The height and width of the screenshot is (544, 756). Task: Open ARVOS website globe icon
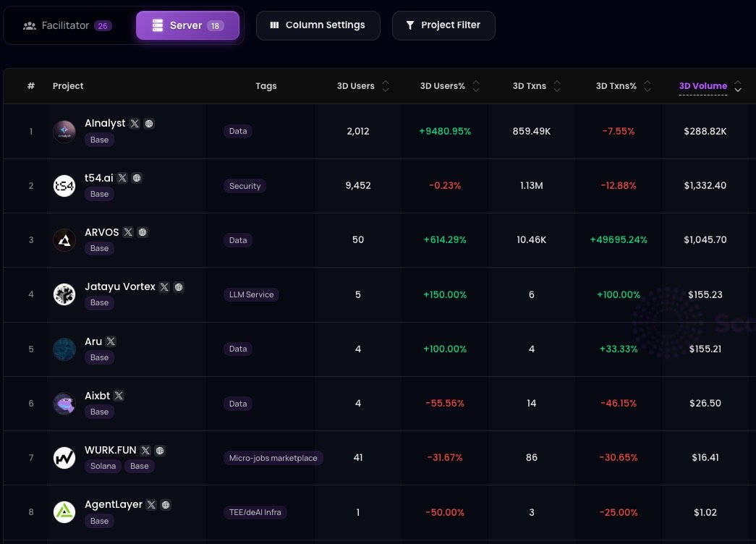pos(143,232)
